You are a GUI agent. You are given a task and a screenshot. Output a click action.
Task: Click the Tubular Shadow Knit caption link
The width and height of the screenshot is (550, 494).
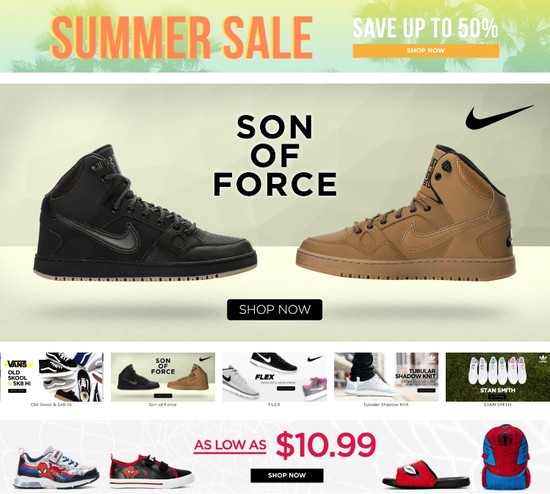(386, 405)
